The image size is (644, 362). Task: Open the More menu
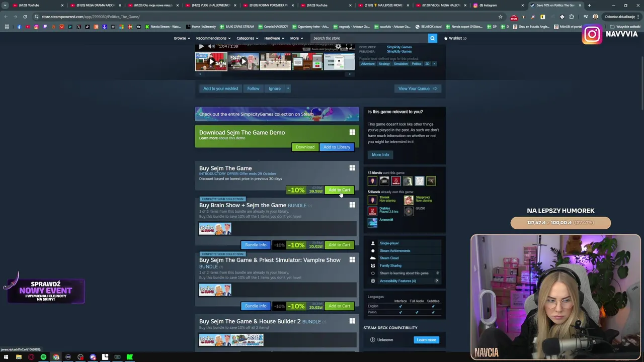(x=296, y=38)
